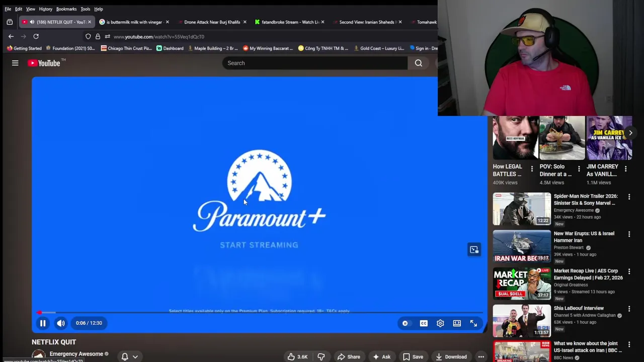Click the padlock site security icon

[x=98, y=36]
